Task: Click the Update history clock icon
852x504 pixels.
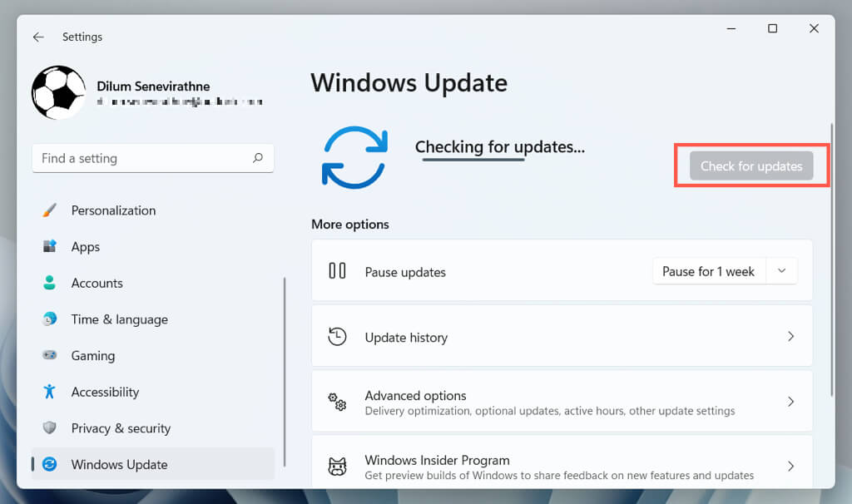Action: [337, 337]
